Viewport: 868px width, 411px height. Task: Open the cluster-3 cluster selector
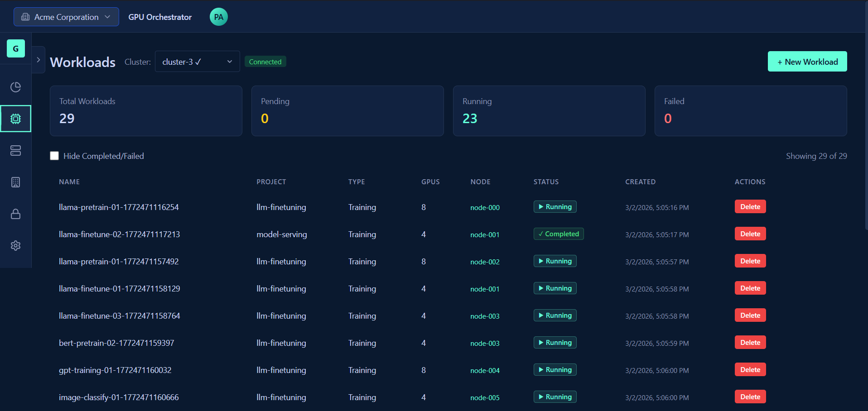tap(197, 62)
